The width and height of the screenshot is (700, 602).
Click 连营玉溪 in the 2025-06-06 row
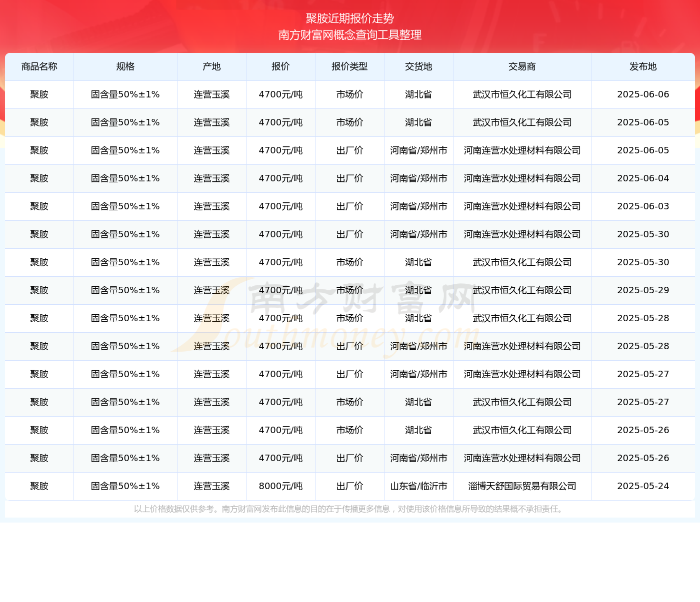click(x=211, y=94)
